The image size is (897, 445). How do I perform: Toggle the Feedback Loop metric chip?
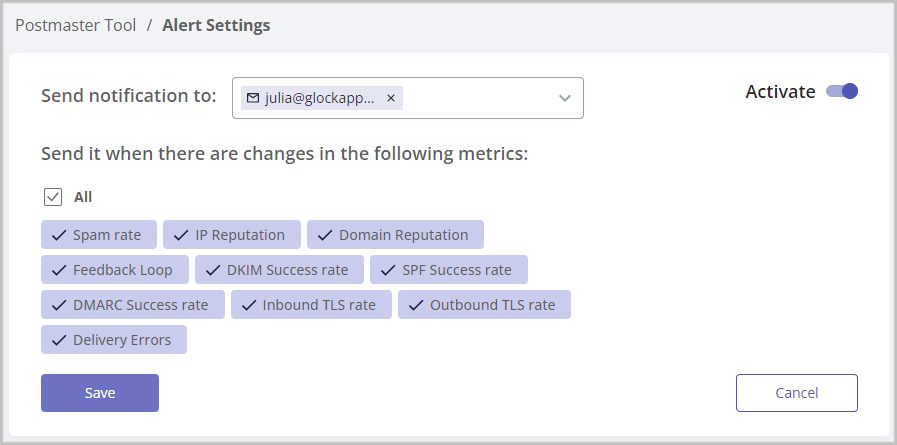(114, 270)
